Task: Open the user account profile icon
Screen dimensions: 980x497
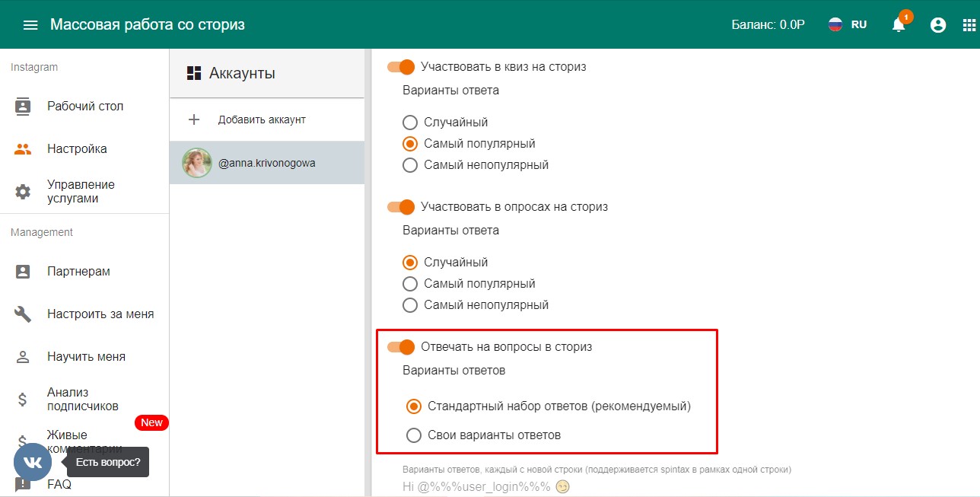Action: tap(938, 25)
